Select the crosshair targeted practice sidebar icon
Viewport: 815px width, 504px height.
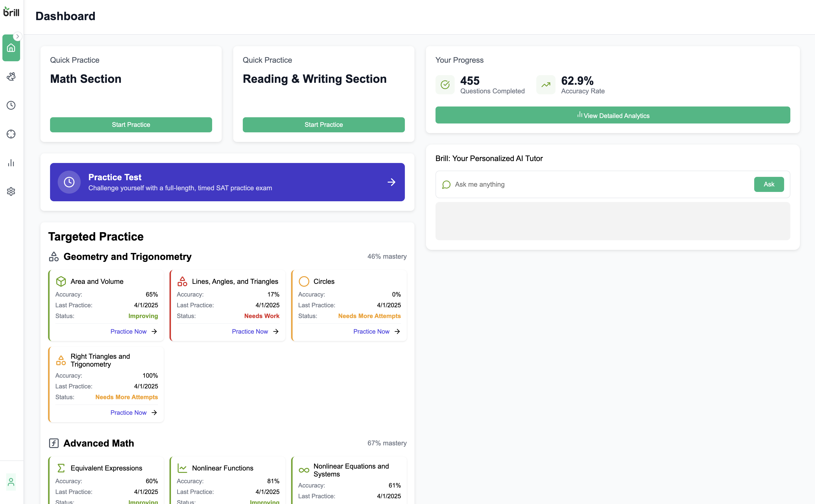pyautogui.click(x=11, y=134)
